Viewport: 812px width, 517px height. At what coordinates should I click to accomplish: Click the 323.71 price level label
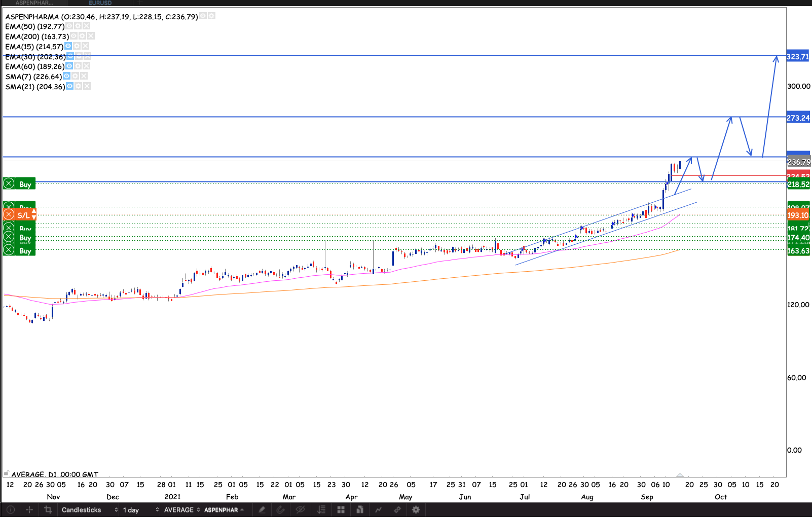[798, 57]
